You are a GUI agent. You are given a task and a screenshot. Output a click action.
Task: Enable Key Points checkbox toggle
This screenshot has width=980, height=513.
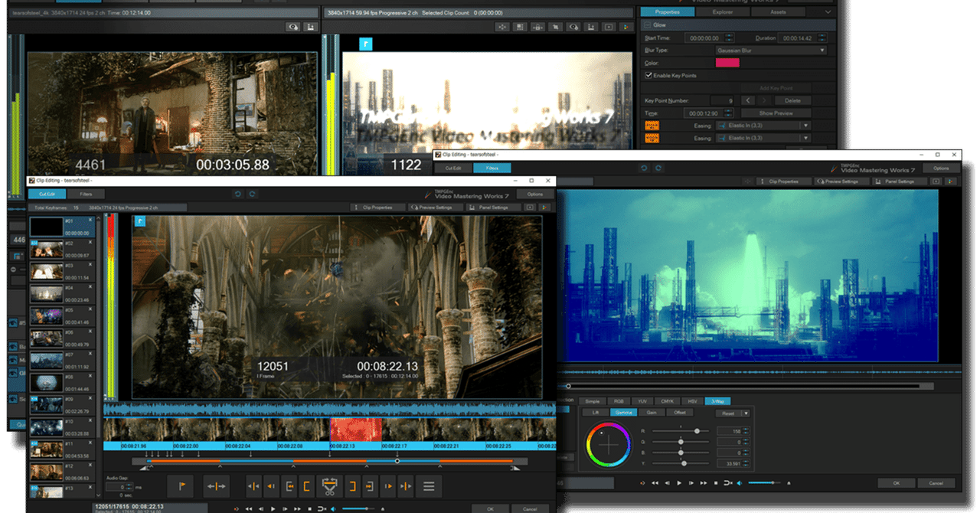(648, 76)
